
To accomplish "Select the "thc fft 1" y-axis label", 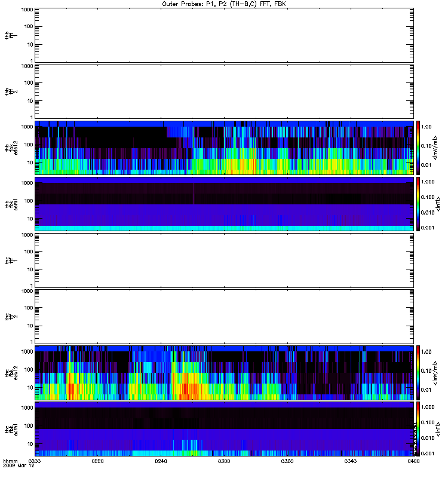I will tap(11, 261).
